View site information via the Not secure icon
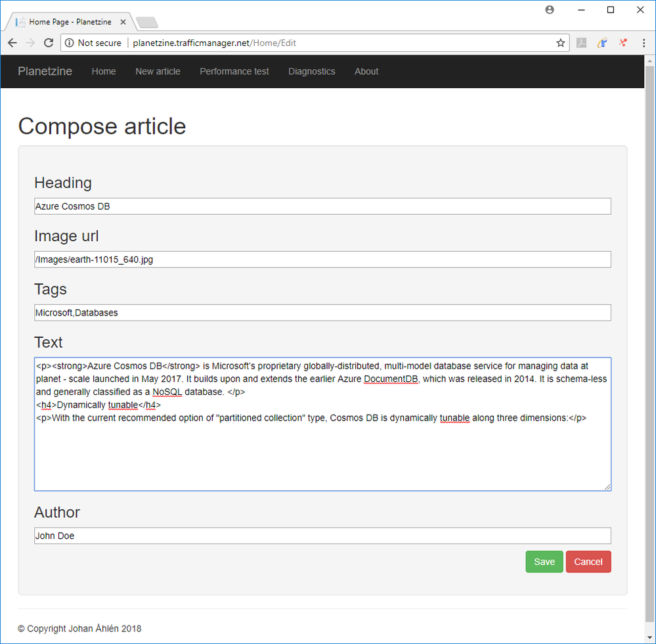 [x=70, y=43]
